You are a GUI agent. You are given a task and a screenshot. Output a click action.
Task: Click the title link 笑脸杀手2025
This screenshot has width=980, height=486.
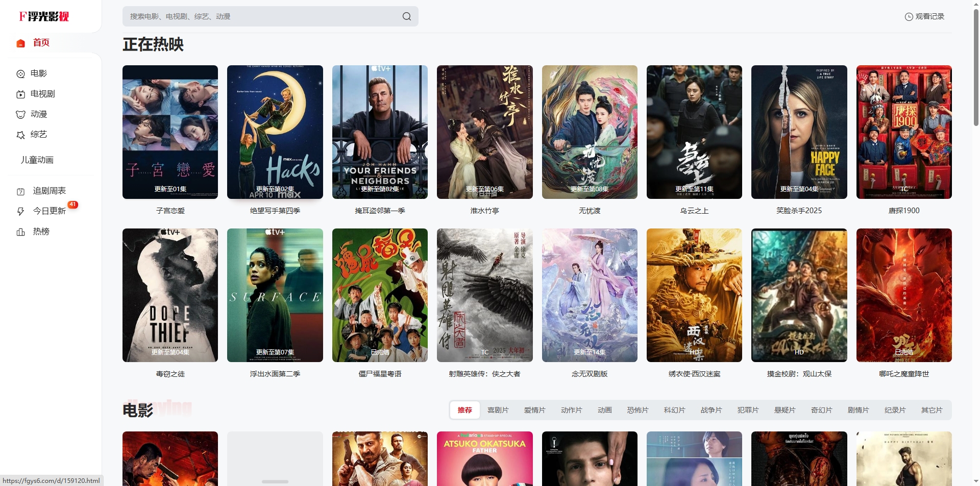click(799, 211)
